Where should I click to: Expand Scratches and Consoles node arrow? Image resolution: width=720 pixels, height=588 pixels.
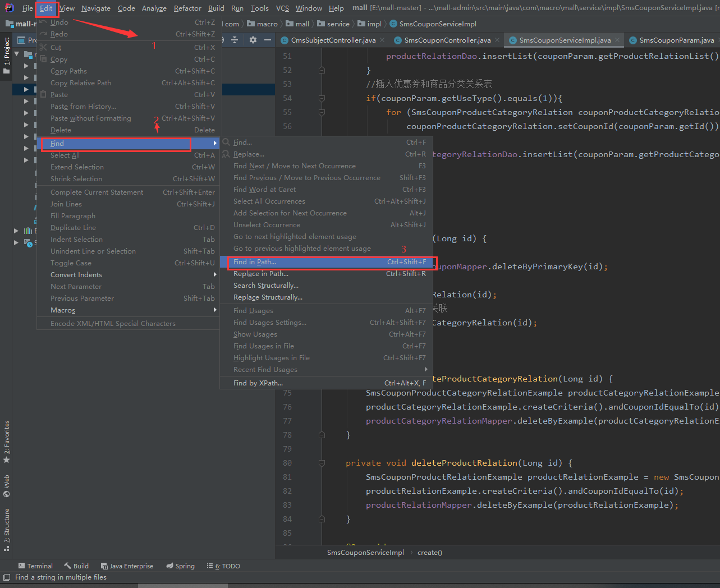point(16,242)
